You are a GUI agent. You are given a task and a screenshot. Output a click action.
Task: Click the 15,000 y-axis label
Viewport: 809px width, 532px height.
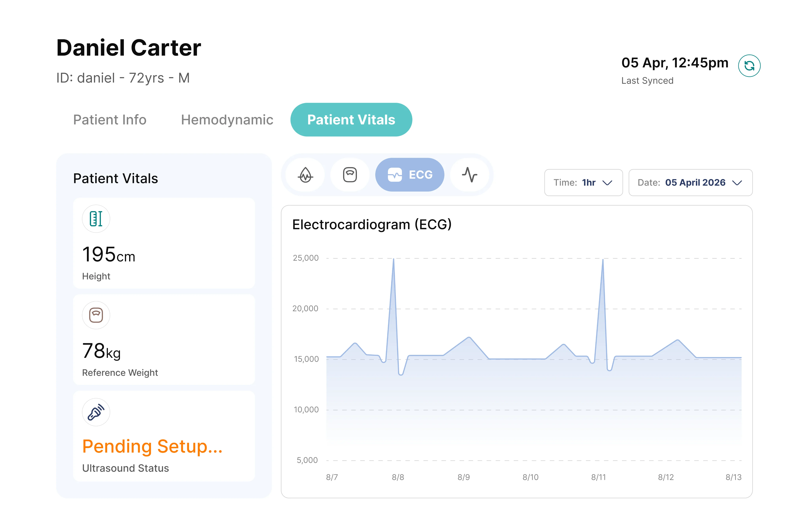[306, 359]
